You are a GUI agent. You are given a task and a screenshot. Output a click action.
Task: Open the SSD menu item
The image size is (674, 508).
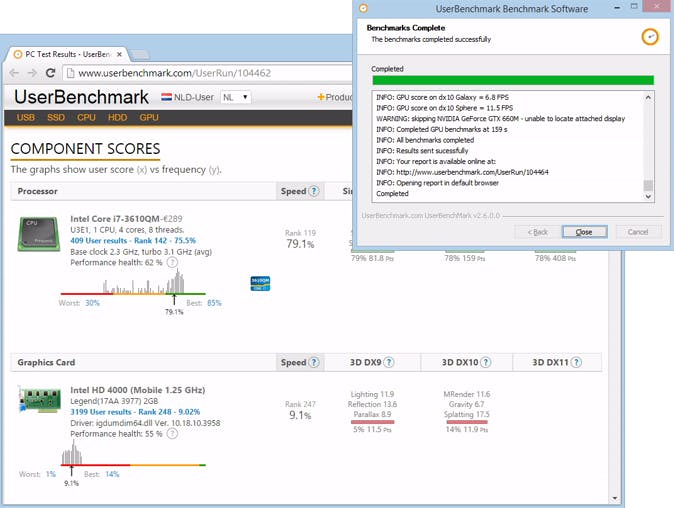[56, 117]
